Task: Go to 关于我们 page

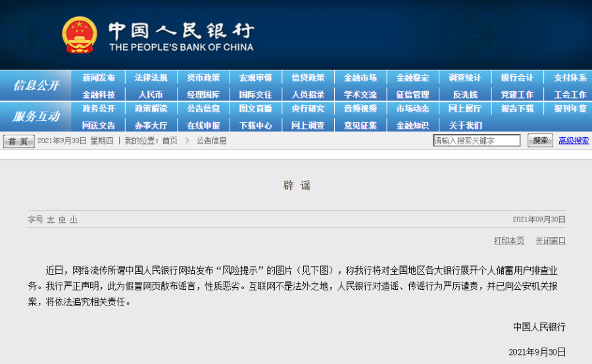Action: tap(465, 125)
